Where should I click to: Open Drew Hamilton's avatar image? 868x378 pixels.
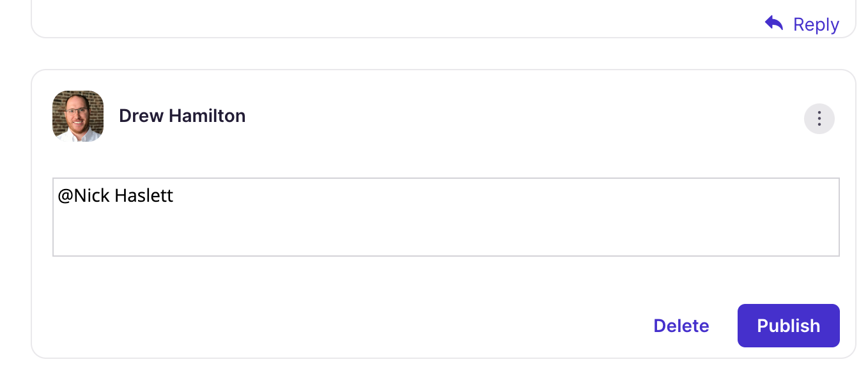78,116
